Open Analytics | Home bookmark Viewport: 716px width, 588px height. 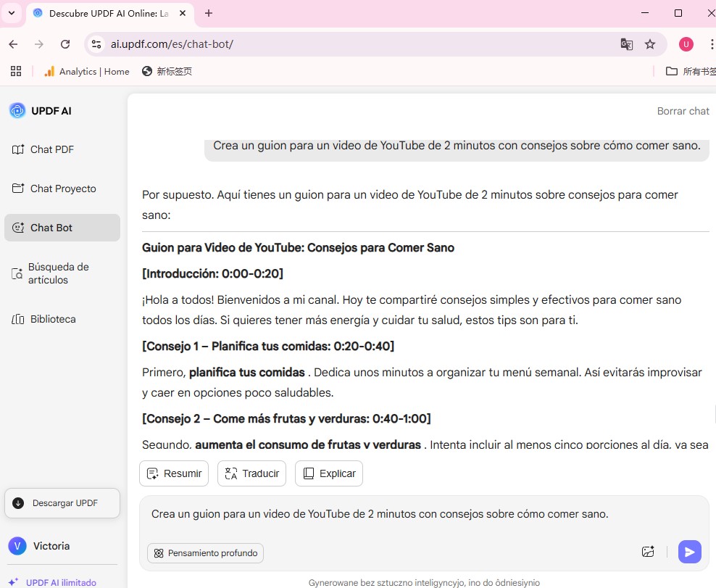[x=87, y=71]
